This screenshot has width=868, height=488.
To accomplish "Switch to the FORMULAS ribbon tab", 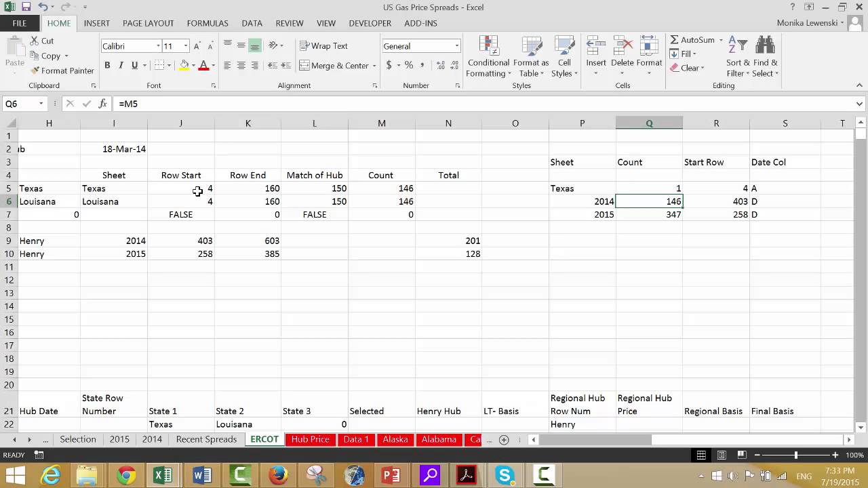I will 208,23.
